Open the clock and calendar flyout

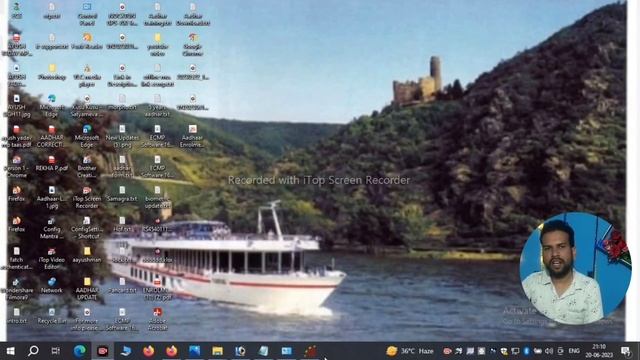599,351
